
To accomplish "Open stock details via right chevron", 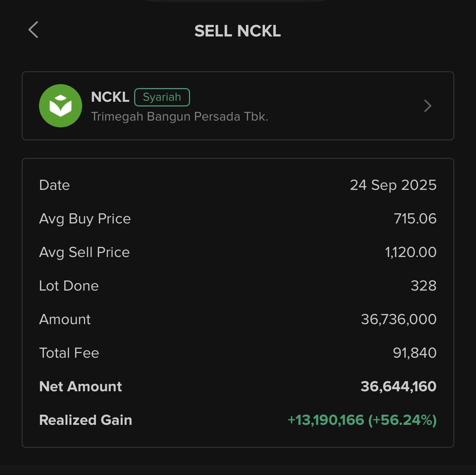I will 428,106.
